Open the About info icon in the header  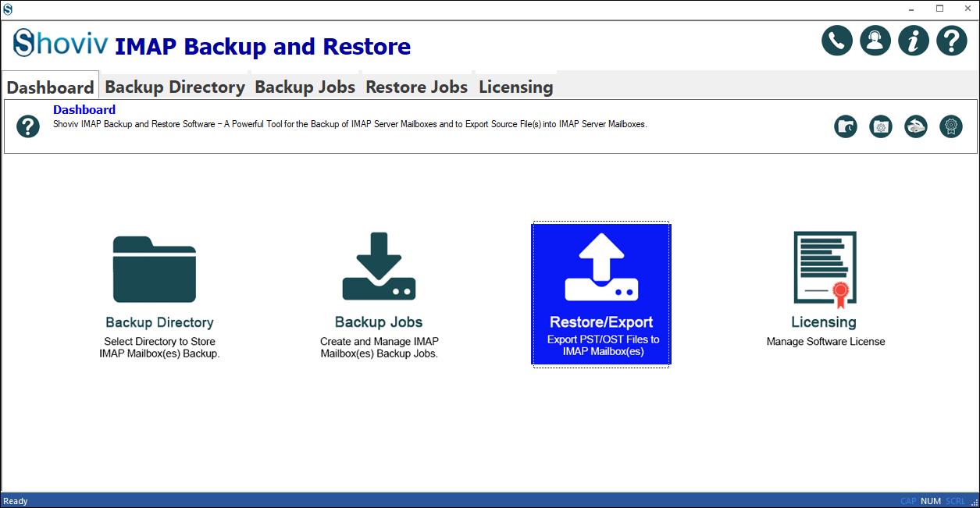(x=913, y=41)
